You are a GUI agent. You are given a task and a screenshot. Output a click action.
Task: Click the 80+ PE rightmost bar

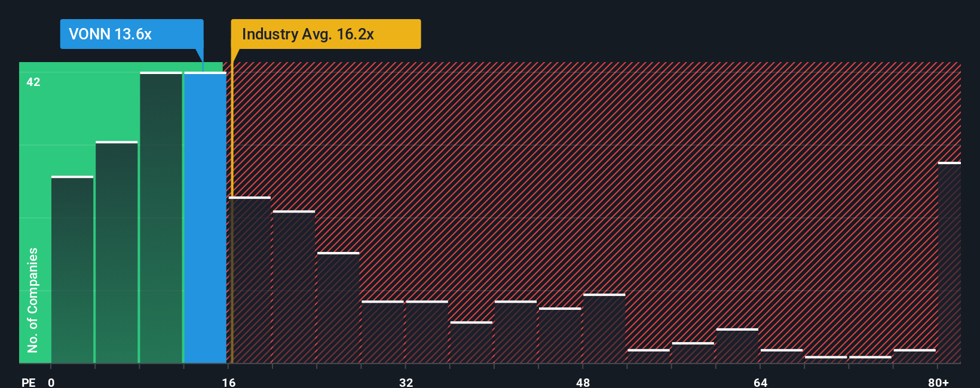pyautogui.click(x=950, y=262)
